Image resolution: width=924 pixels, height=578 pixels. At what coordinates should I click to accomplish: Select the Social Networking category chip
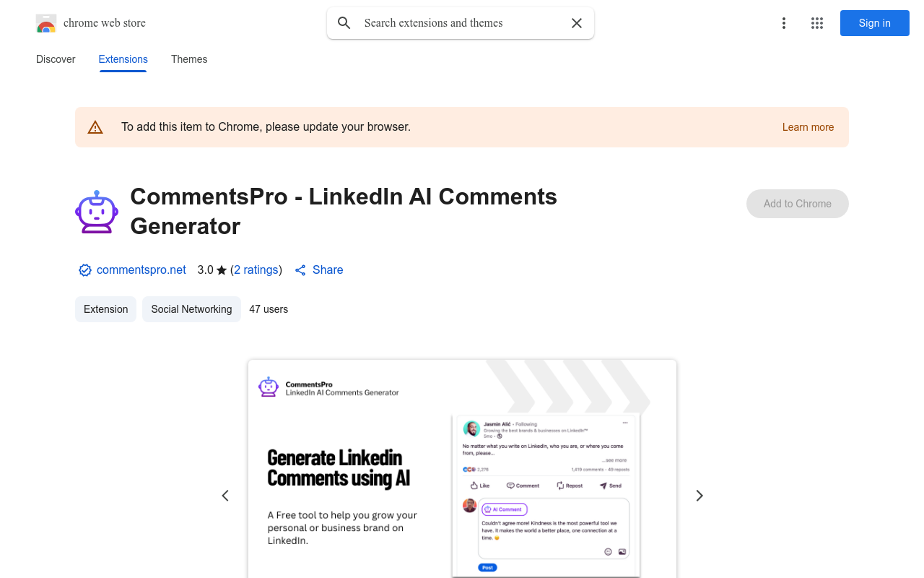tap(191, 309)
